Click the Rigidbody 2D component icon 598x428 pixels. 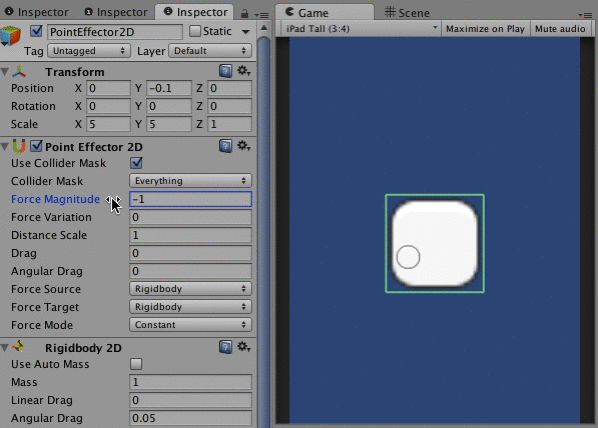18,347
